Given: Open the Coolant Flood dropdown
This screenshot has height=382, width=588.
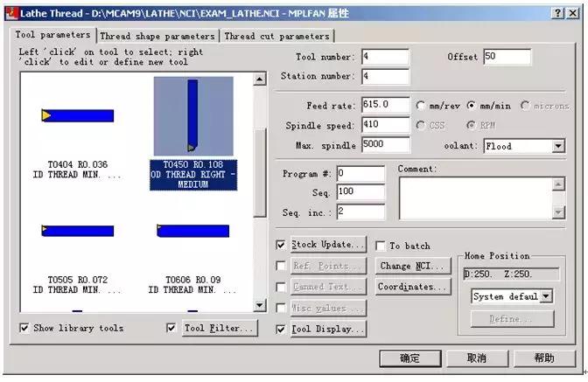Looking at the screenshot, I should [558, 146].
